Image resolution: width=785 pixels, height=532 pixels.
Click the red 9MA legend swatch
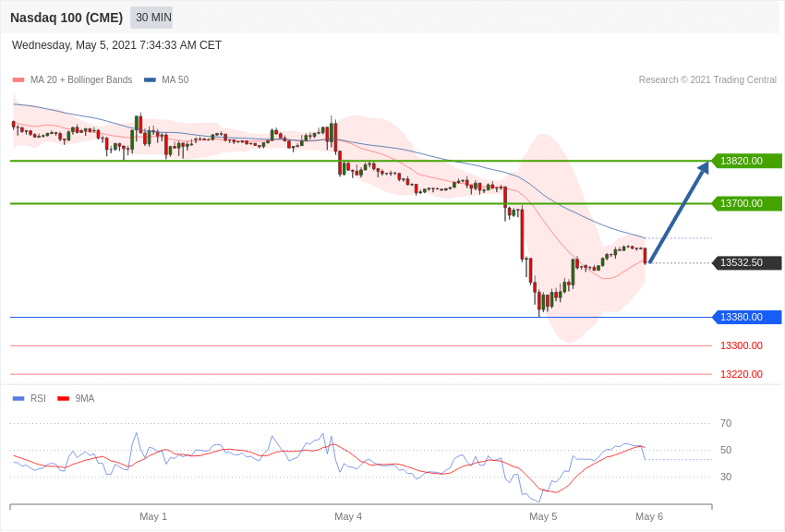point(63,399)
